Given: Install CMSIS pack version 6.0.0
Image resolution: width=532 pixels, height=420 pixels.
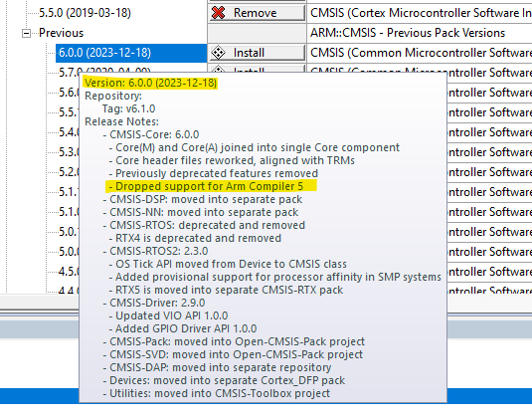Looking at the screenshot, I should coord(258,53).
